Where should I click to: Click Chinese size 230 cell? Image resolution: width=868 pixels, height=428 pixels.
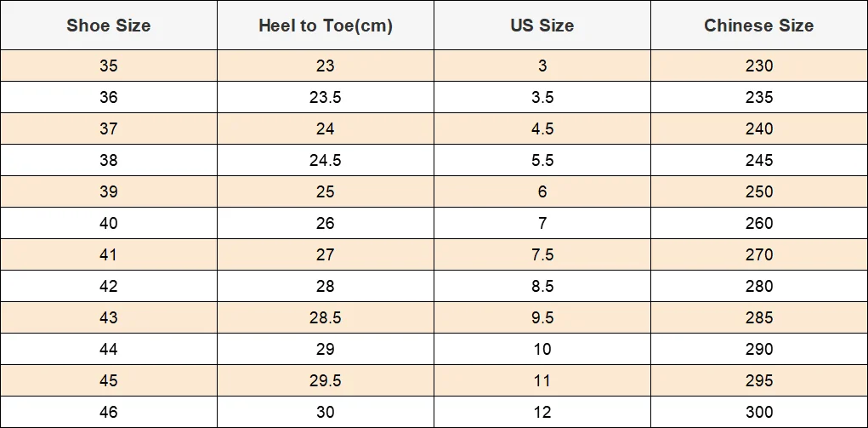click(759, 66)
